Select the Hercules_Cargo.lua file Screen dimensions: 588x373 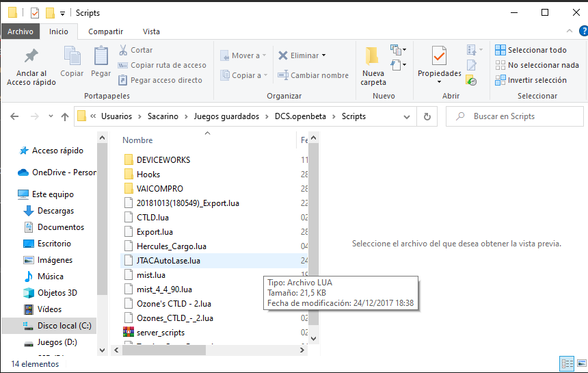(172, 246)
